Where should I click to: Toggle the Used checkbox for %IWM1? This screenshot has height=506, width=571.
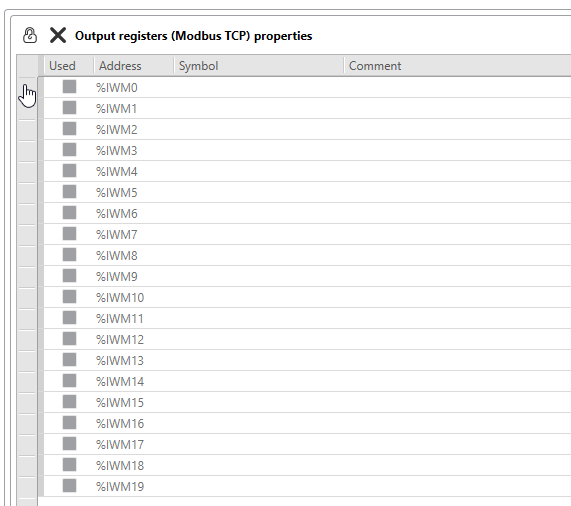pyautogui.click(x=69, y=108)
